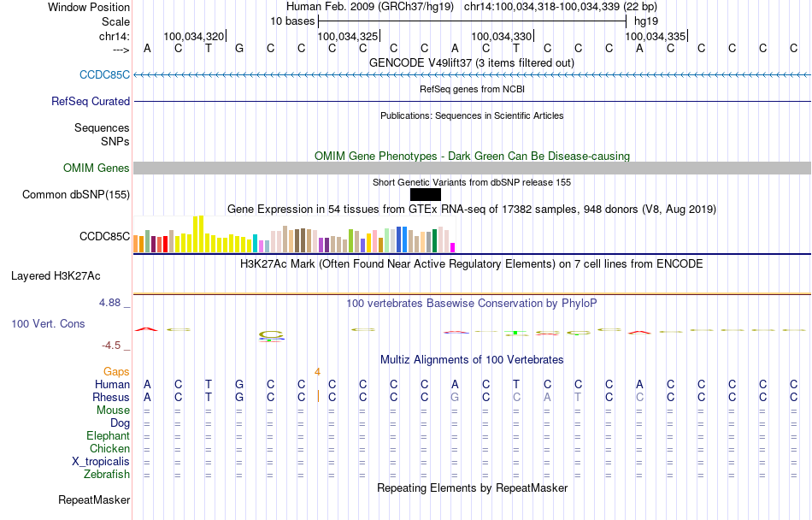Click the red bar in the GTEx expression chart
The image size is (812, 520).
[165, 244]
